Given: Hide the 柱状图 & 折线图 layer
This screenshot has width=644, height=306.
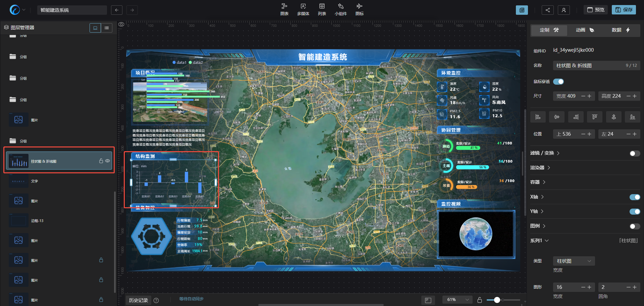Looking at the screenshot, I should [108, 161].
